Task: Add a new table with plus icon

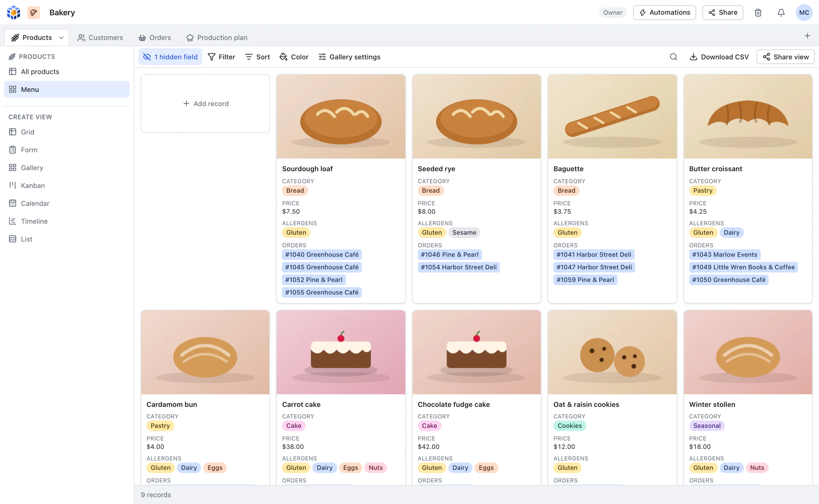Action: [x=807, y=36]
